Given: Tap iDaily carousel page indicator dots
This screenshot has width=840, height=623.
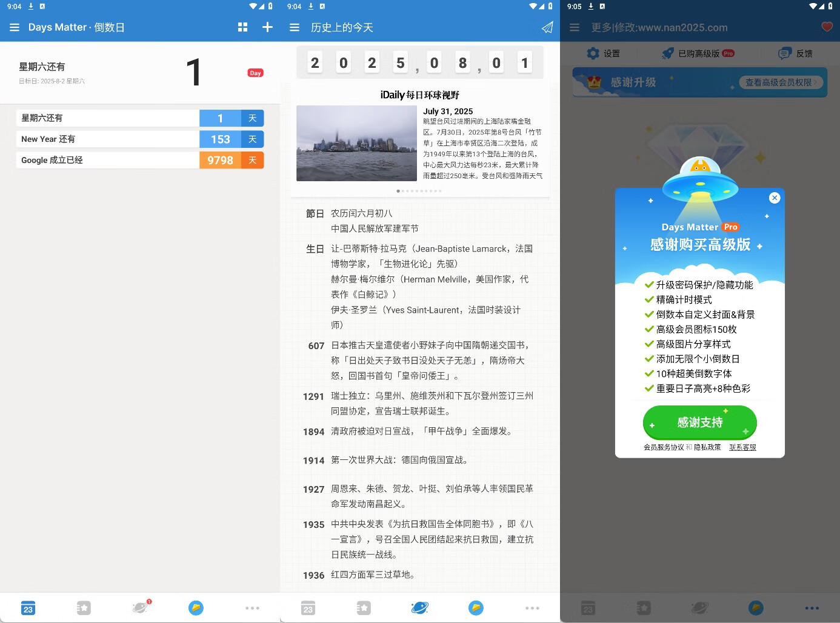Looking at the screenshot, I should 419,191.
